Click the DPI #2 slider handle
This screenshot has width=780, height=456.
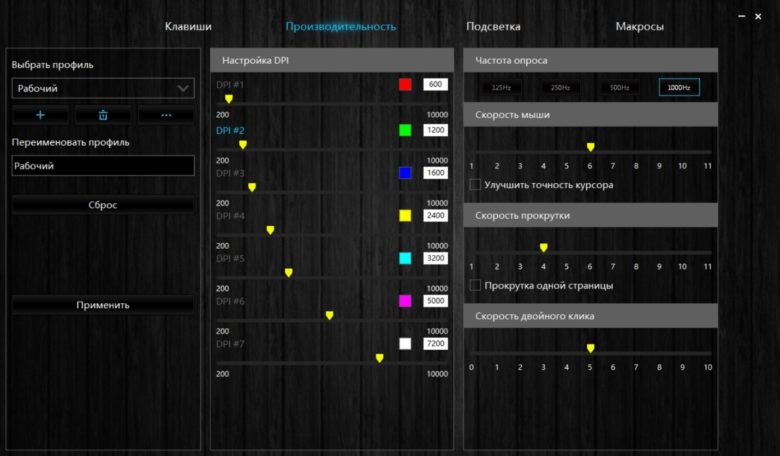[243, 144]
